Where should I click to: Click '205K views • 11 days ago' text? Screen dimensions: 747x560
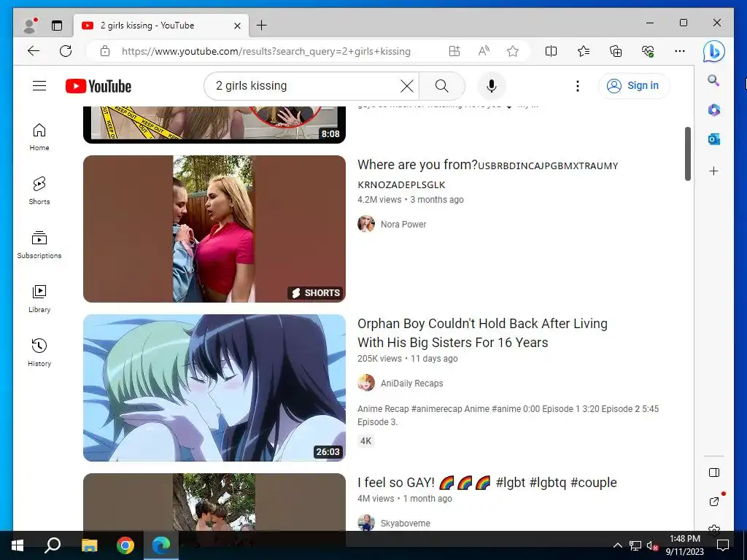407,359
